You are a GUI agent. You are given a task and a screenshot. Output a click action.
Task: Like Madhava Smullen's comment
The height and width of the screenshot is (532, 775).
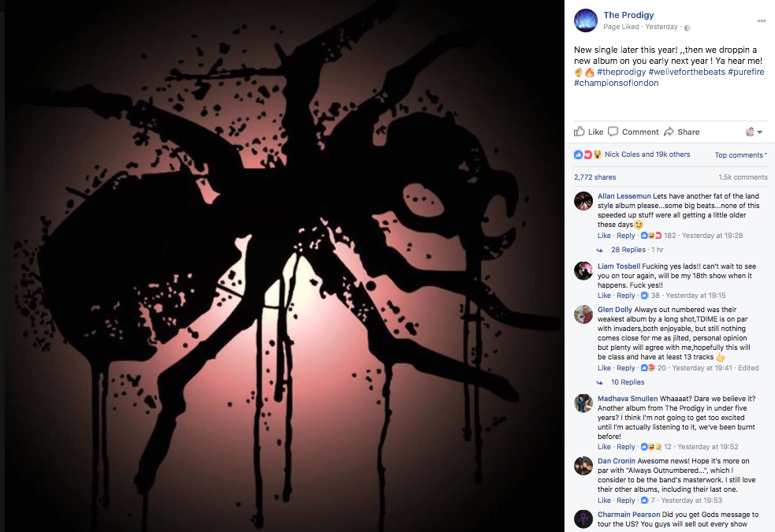click(604, 447)
